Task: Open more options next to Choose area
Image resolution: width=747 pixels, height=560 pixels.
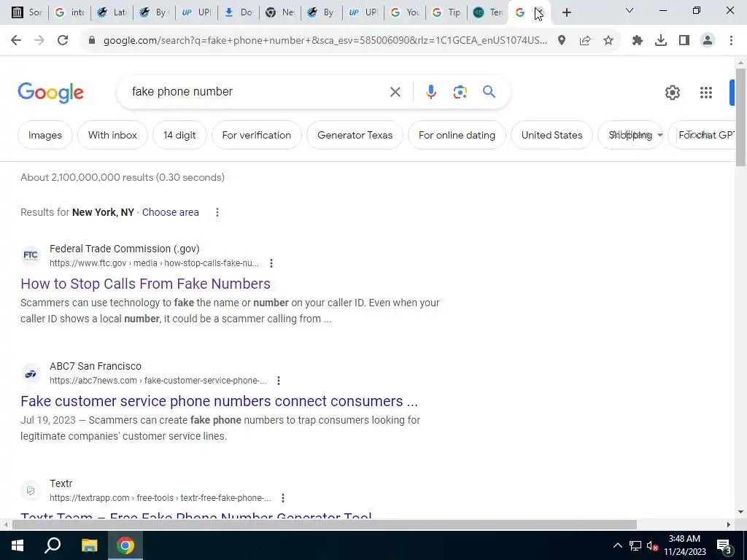Action: pos(217,212)
